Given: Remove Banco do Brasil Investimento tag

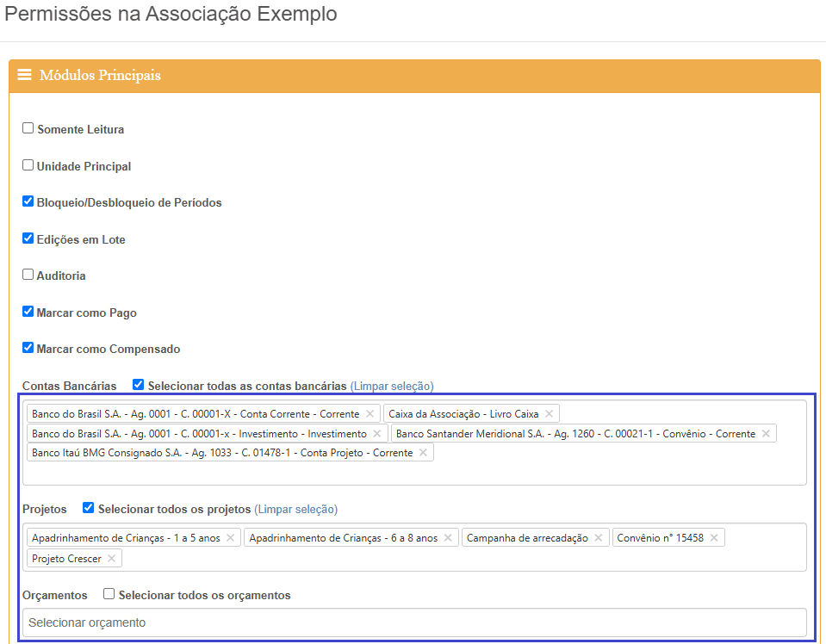Looking at the screenshot, I should (x=377, y=433).
